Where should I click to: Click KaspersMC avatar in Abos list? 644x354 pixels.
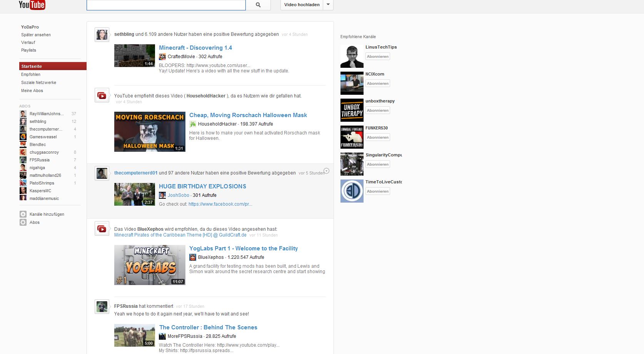click(x=23, y=191)
